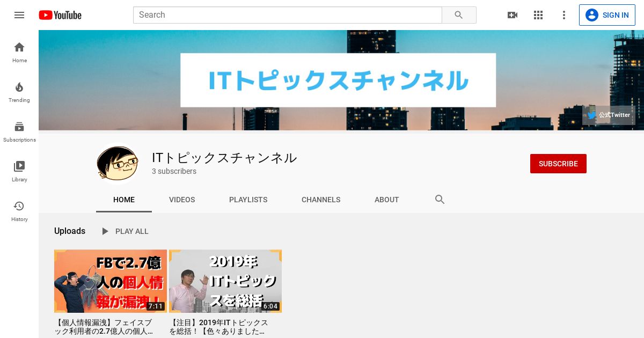The height and width of the screenshot is (338, 644).
Task: Click the channel banner image
Action: coord(341,80)
